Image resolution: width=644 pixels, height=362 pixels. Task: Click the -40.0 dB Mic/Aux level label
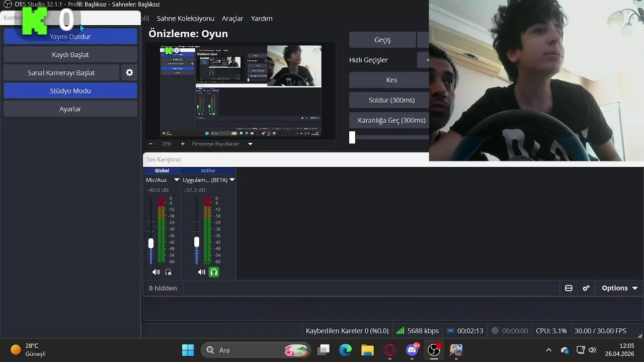[x=158, y=190]
